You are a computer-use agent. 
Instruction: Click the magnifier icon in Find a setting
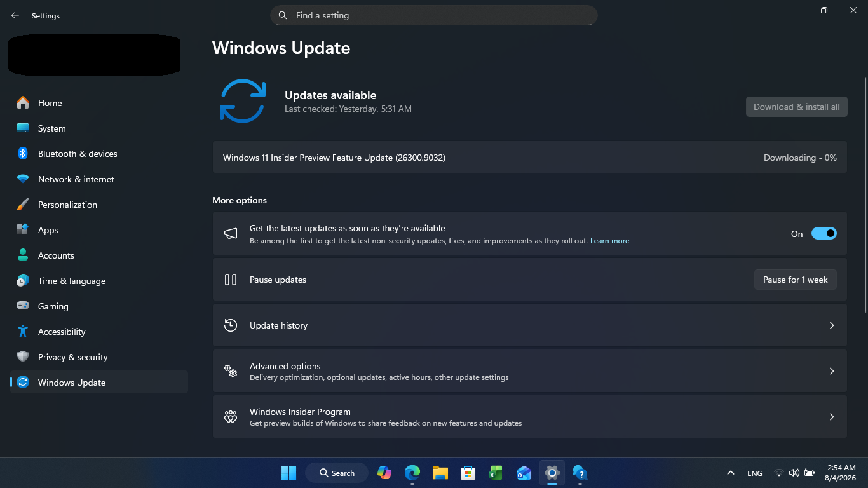coord(283,15)
